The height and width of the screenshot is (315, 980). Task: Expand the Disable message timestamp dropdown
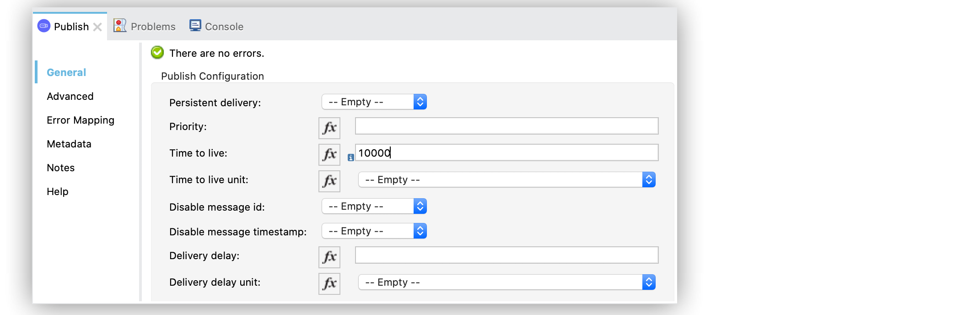[x=374, y=231]
